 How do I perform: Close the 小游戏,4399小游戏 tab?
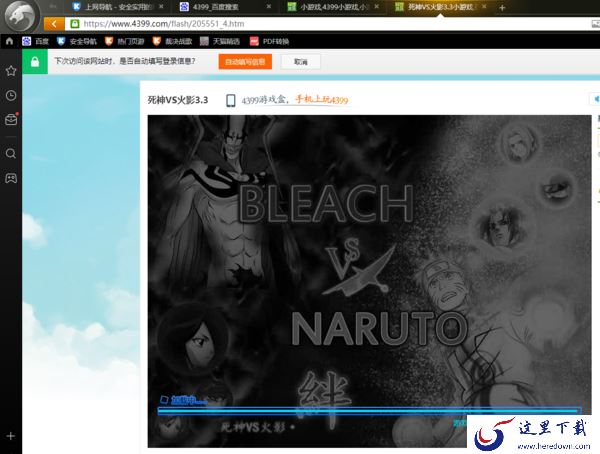coord(377,7)
